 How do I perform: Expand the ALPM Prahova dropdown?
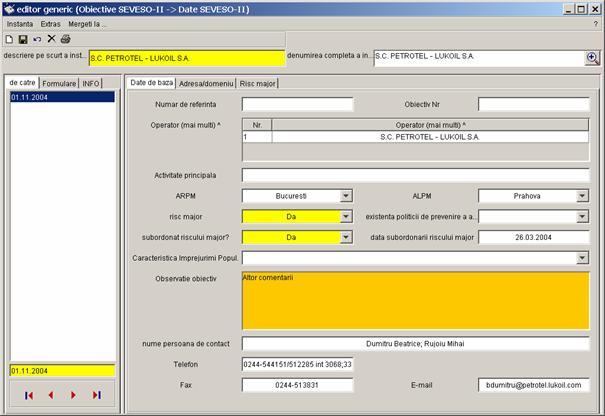tap(582, 196)
